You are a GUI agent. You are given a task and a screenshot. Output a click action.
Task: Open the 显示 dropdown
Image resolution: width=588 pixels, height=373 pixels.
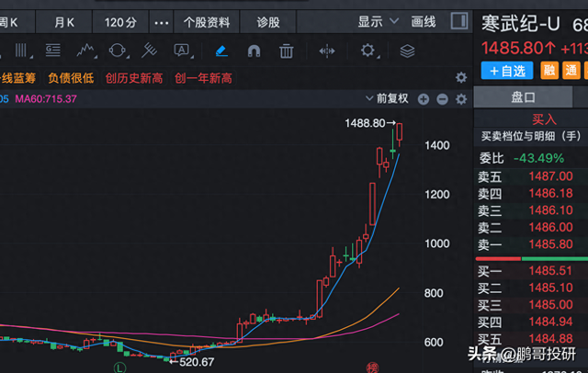(x=378, y=22)
